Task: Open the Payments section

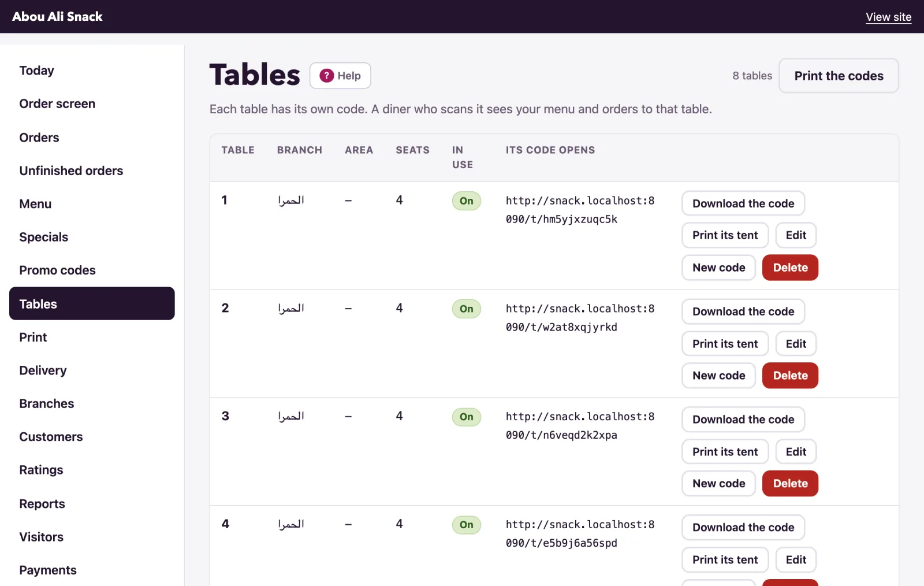Action: coord(92,570)
